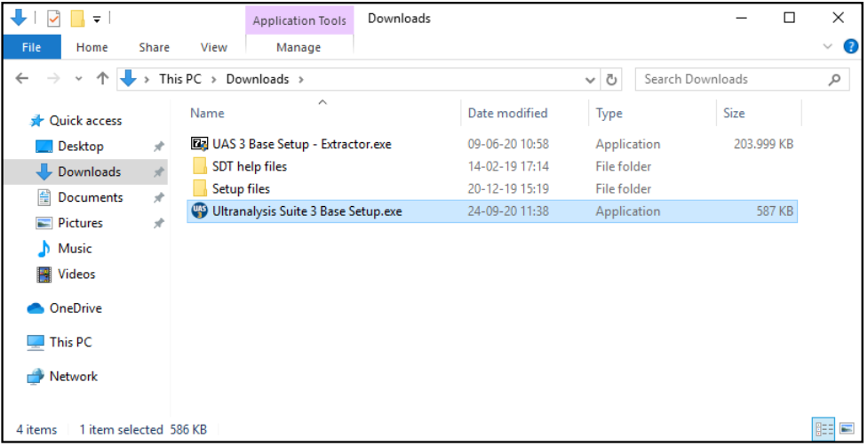Expand the ribbon using the chevron

[x=828, y=47]
